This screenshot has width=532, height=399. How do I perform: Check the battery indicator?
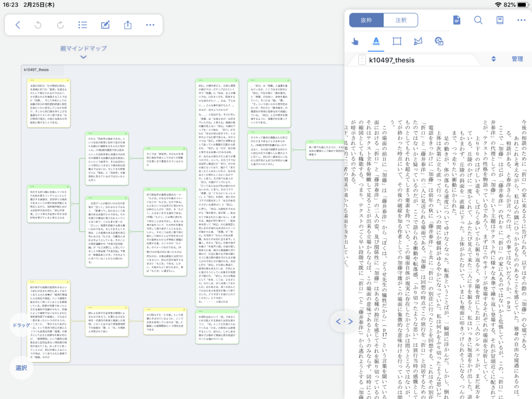523,4
